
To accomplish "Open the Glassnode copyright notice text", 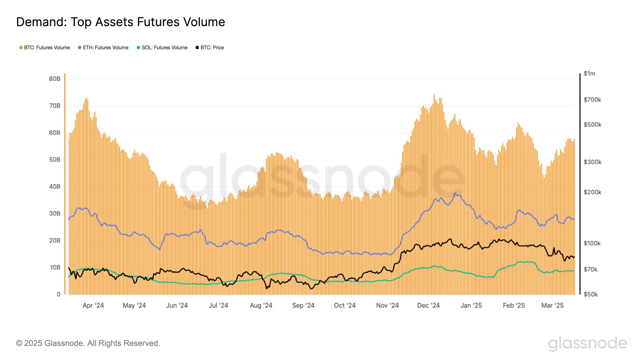I will (x=88, y=343).
